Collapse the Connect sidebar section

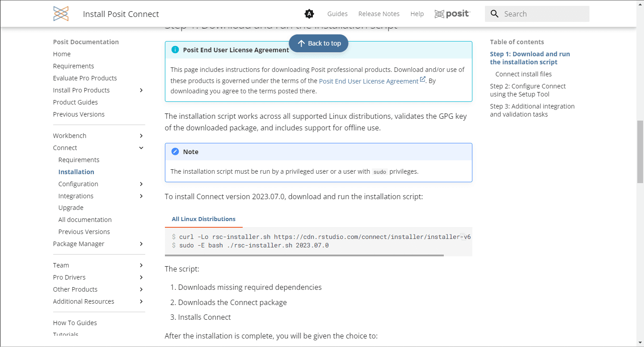[141, 148]
